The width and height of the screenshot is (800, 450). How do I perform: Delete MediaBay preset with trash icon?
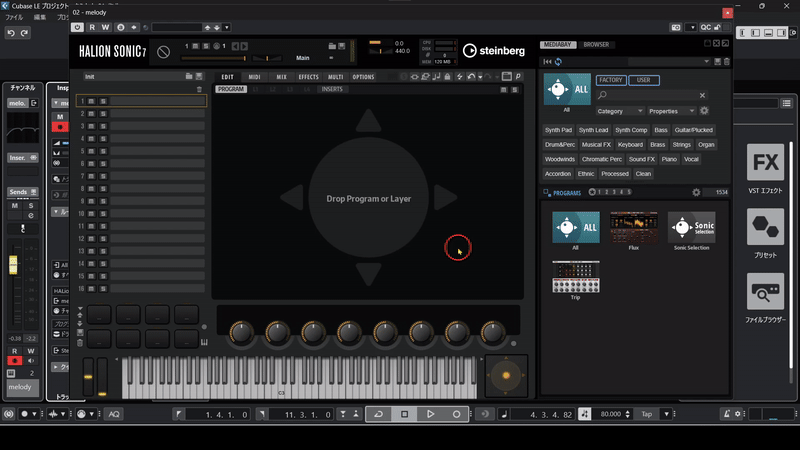pos(727,62)
